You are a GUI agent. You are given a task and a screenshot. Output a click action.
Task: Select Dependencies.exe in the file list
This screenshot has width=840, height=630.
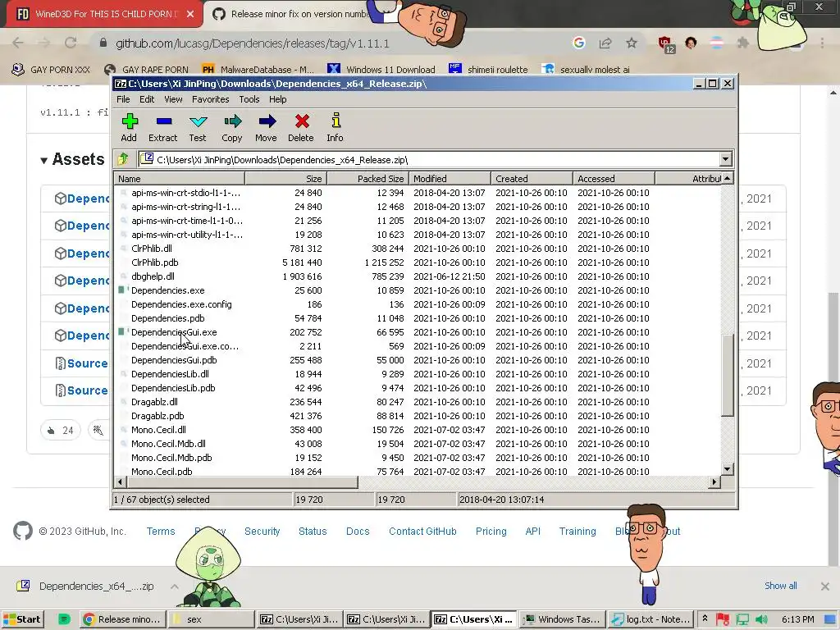coord(167,290)
